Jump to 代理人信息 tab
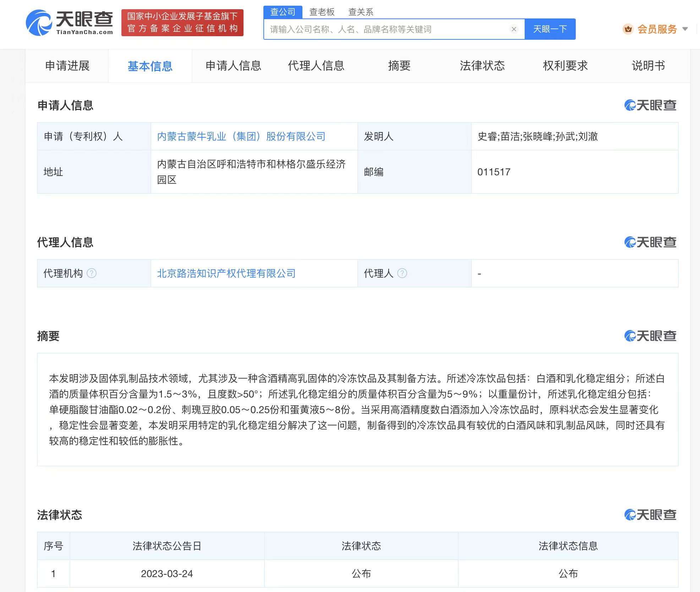The image size is (700, 592). (x=316, y=66)
